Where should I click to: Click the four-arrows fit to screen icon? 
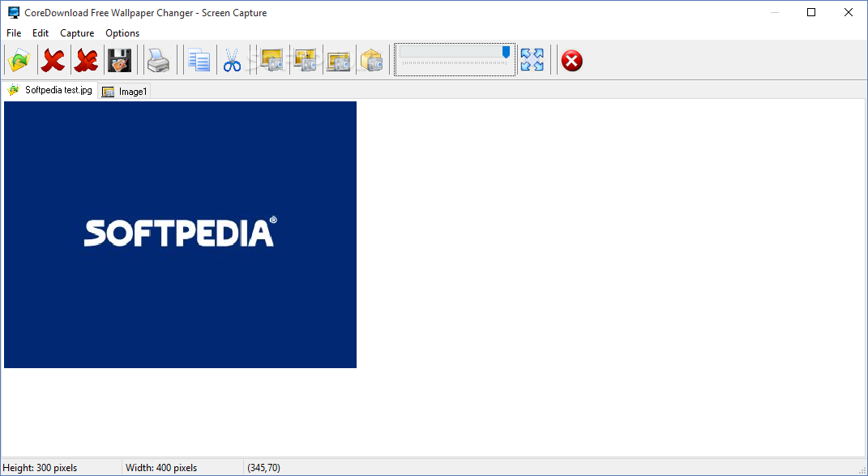(x=532, y=60)
